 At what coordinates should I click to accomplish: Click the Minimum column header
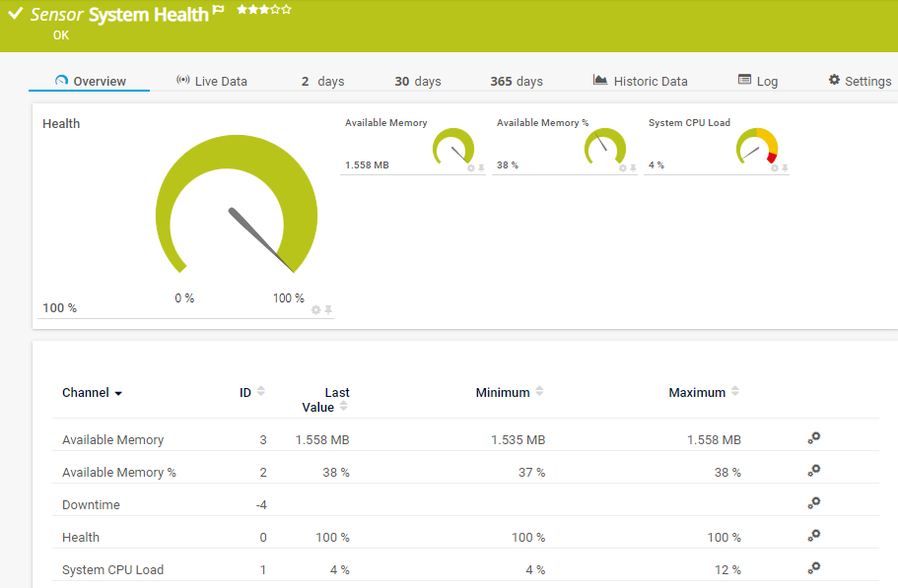coord(502,393)
